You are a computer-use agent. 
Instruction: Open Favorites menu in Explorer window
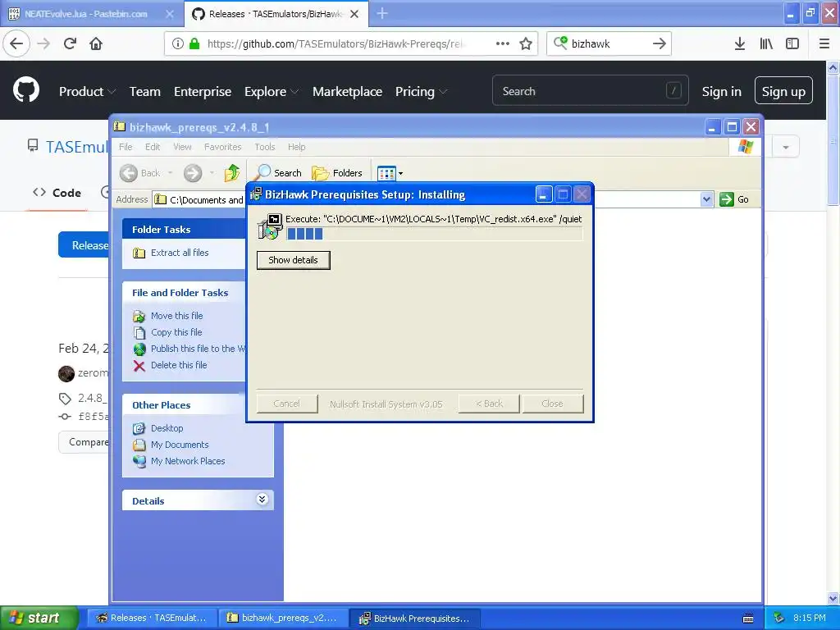[223, 147]
